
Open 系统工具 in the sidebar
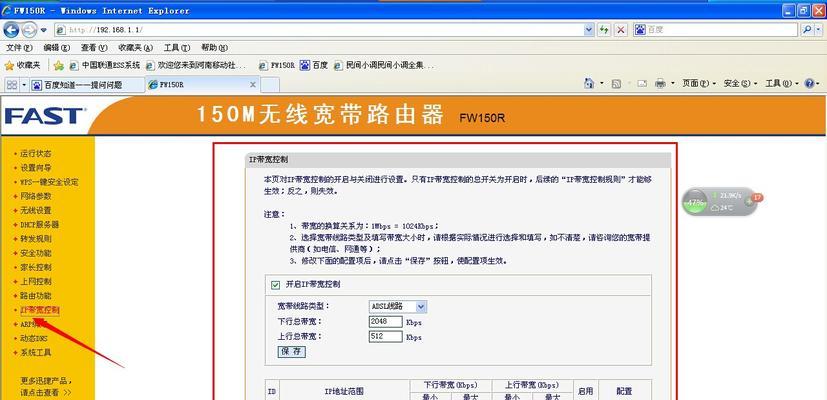pyautogui.click(x=36, y=353)
